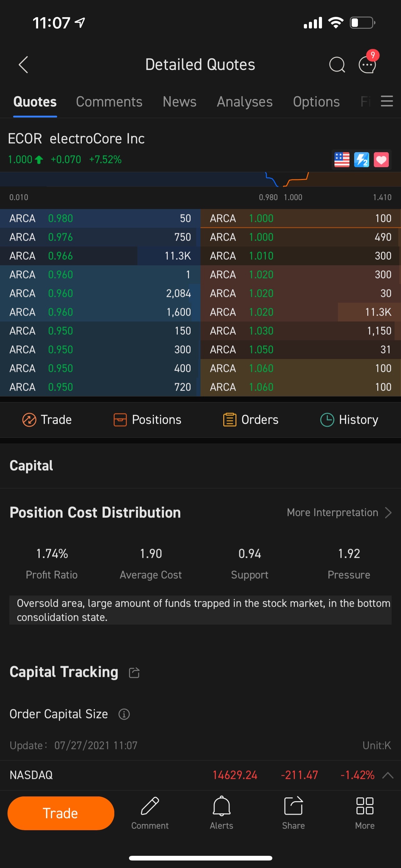Open More Interpretation chevron
This screenshot has height=868, width=401.
[388, 512]
